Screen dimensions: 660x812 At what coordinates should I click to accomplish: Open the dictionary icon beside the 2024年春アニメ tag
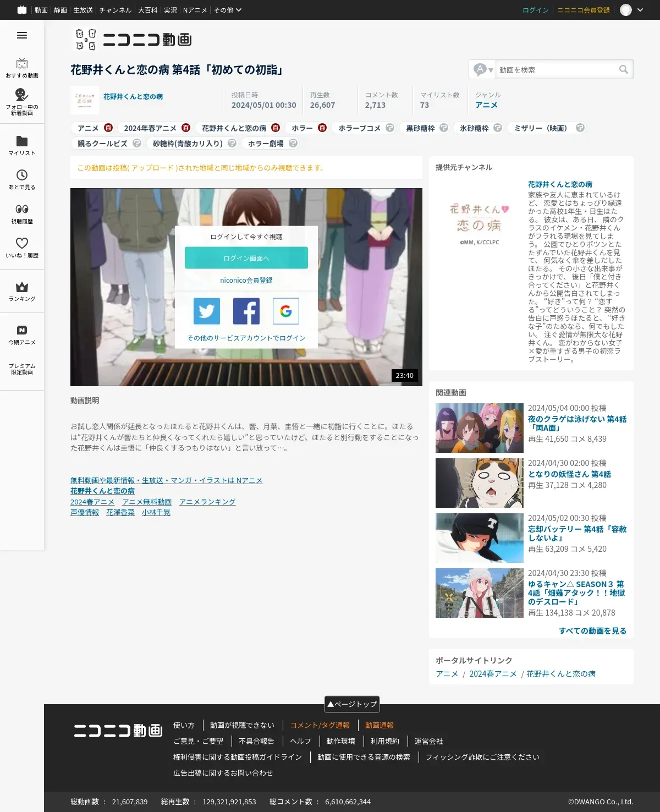click(186, 128)
